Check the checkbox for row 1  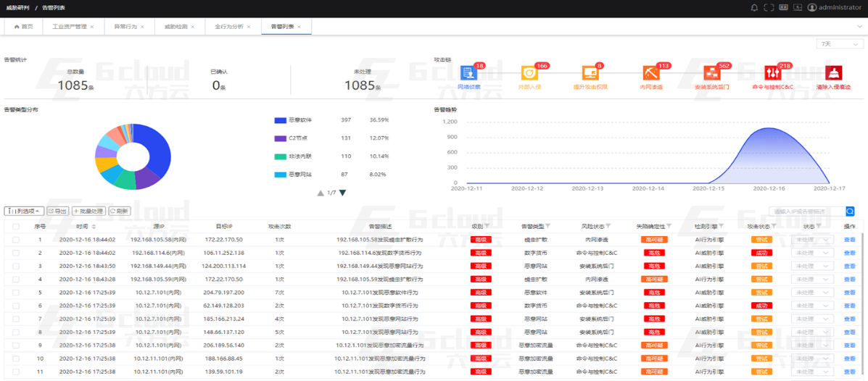[x=15, y=240]
